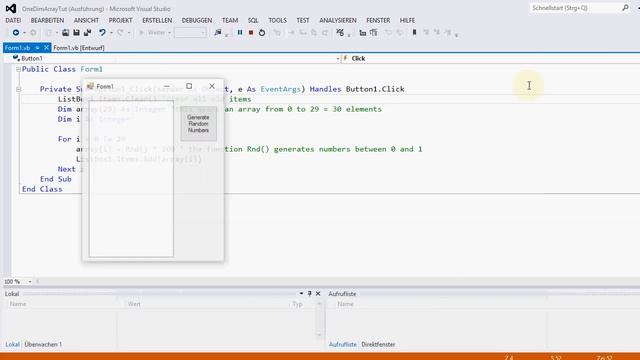The image size is (640, 360).
Task: Open the ERSTELLEN menu
Action: click(x=157, y=20)
